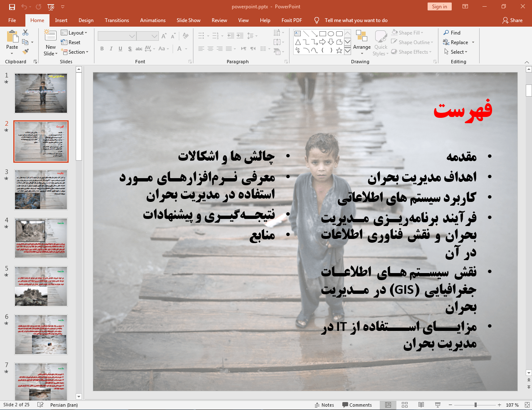Click the Paste clipboard icon
This screenshot has width=532, height=410.
(12, 37)
